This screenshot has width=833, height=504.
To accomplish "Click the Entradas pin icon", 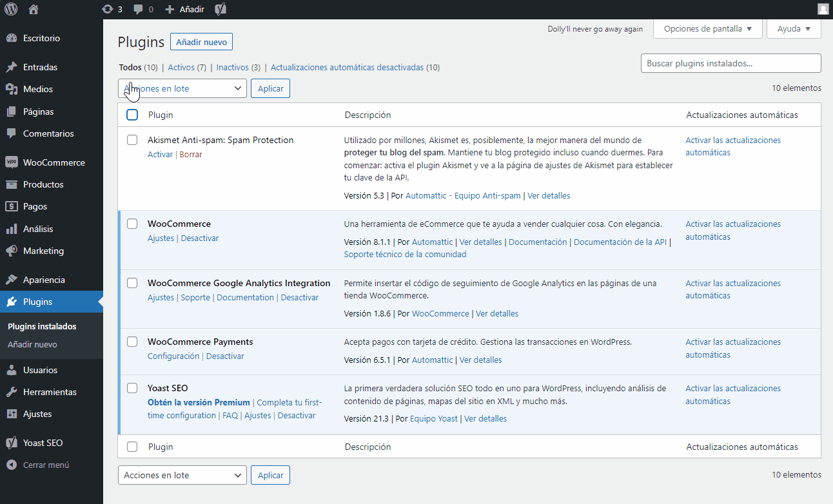I will 11,67.
